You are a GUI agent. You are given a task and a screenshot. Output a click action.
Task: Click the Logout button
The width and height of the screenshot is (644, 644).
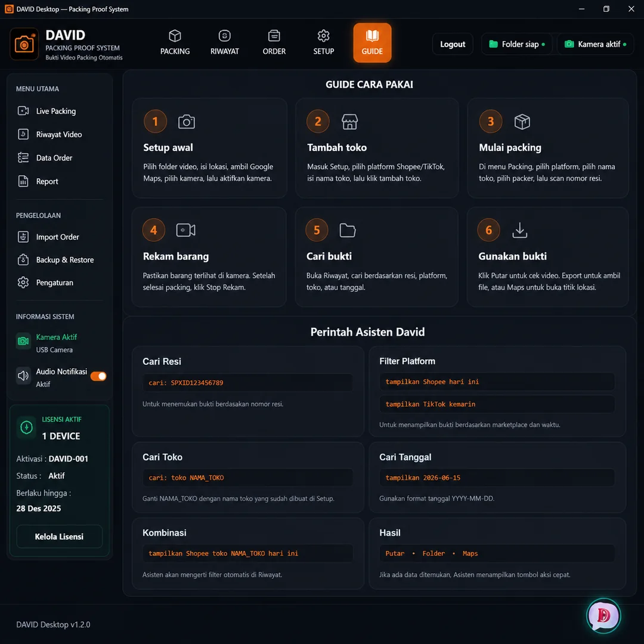coord(453,44)
